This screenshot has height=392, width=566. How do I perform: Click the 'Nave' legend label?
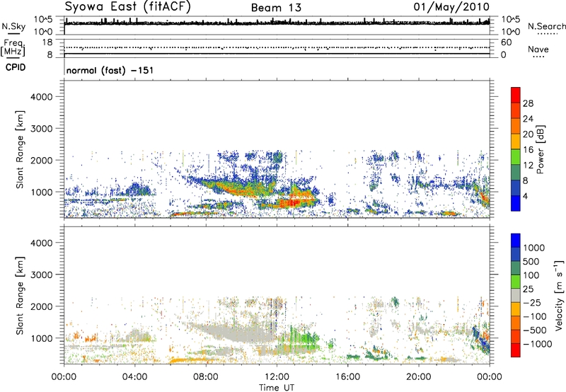[538, 50]
